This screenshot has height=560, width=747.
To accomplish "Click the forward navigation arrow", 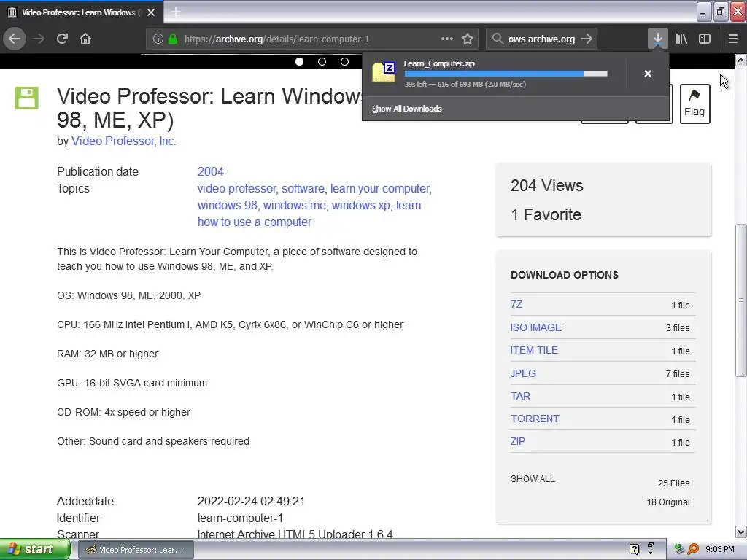I will (x=39, y=39).
